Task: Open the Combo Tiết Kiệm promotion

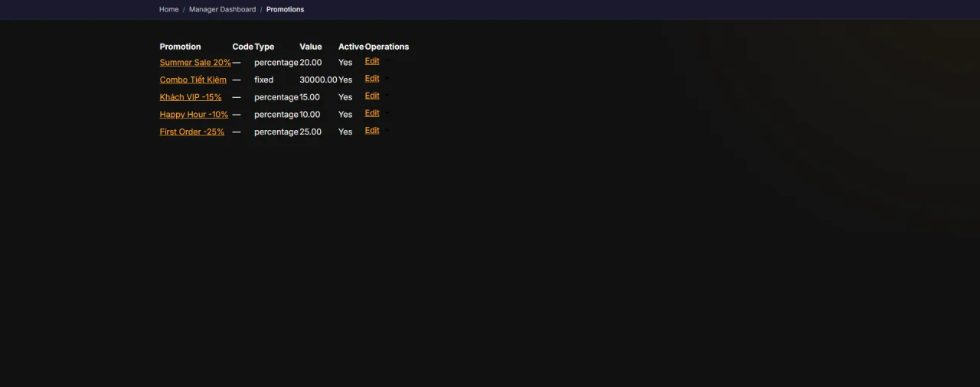Action: (193, 80)
